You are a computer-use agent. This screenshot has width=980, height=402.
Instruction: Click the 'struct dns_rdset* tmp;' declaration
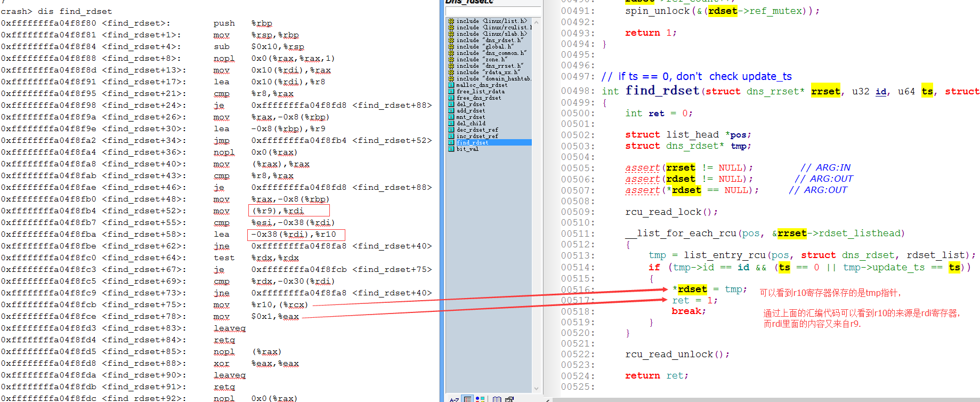pos(689,146)
